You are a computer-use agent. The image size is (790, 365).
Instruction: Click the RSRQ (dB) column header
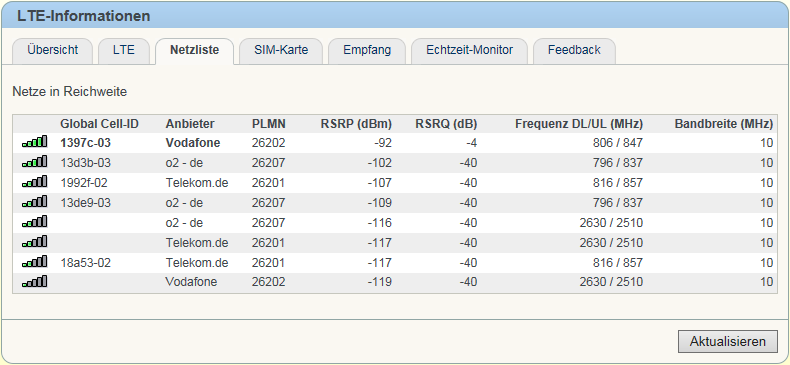(446, 124)
